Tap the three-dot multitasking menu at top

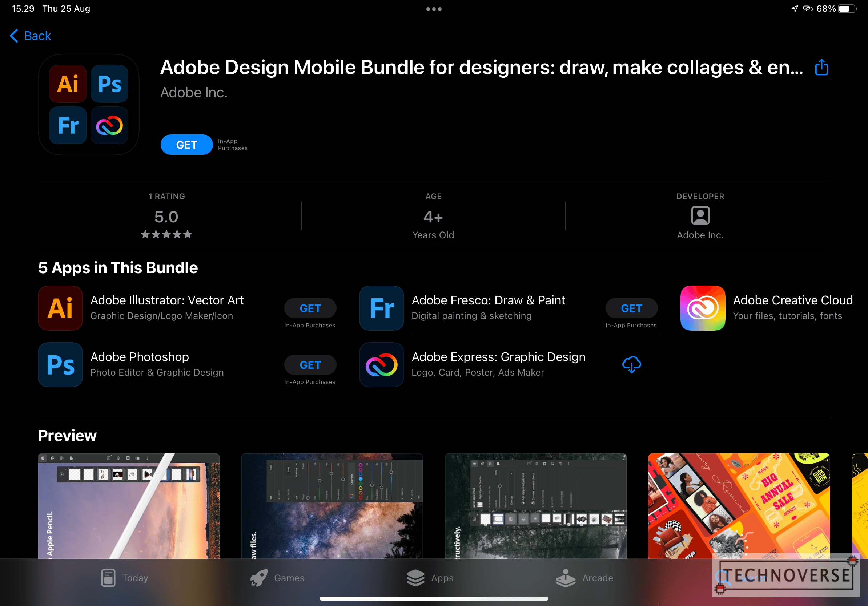coord(434,9)
